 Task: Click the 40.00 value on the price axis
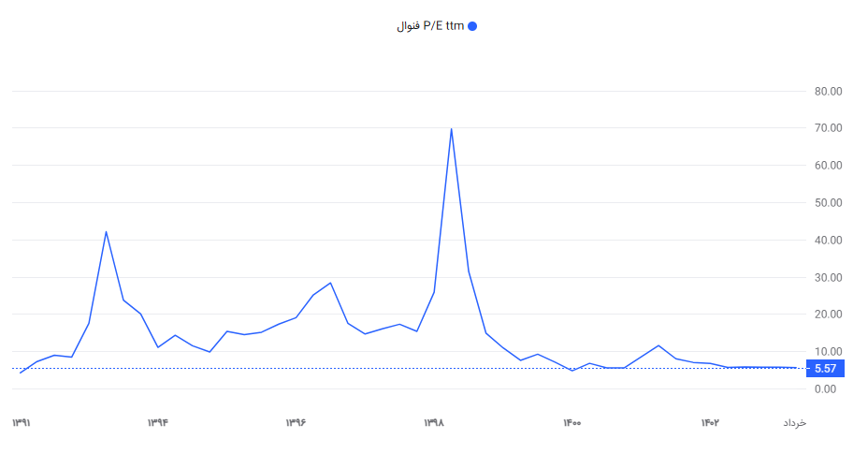[x=829, y=241]
